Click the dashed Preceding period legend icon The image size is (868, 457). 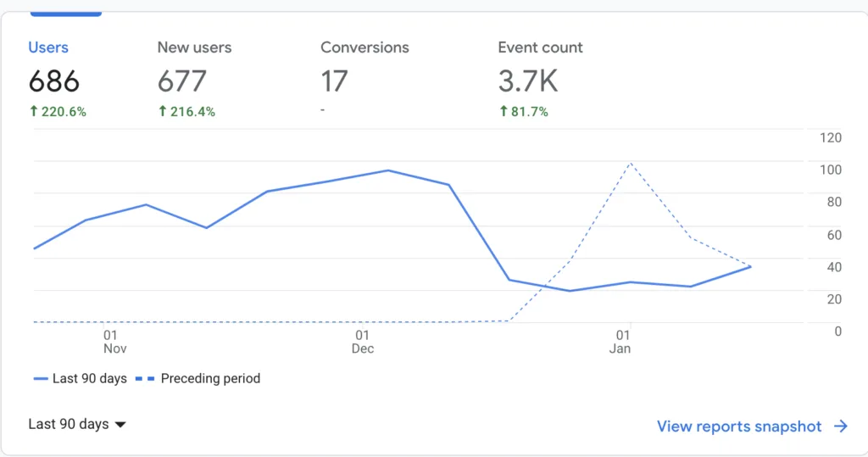(145, 379)
